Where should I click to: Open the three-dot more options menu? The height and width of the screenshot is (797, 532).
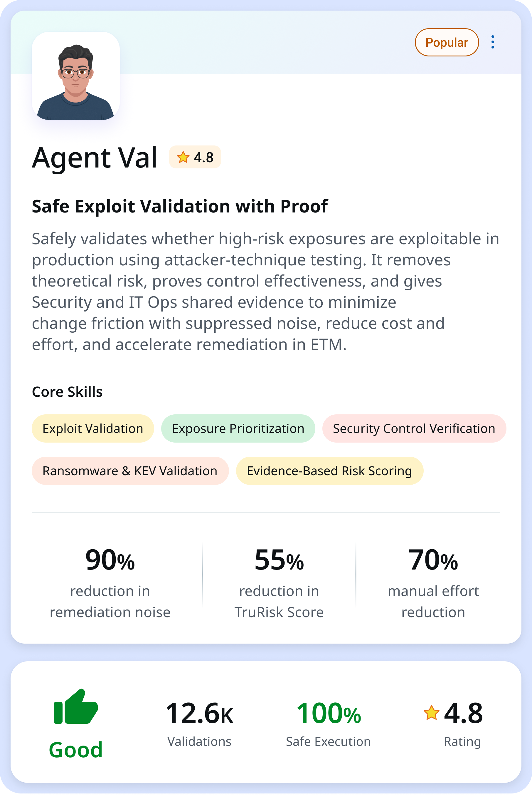pos(492,42)
